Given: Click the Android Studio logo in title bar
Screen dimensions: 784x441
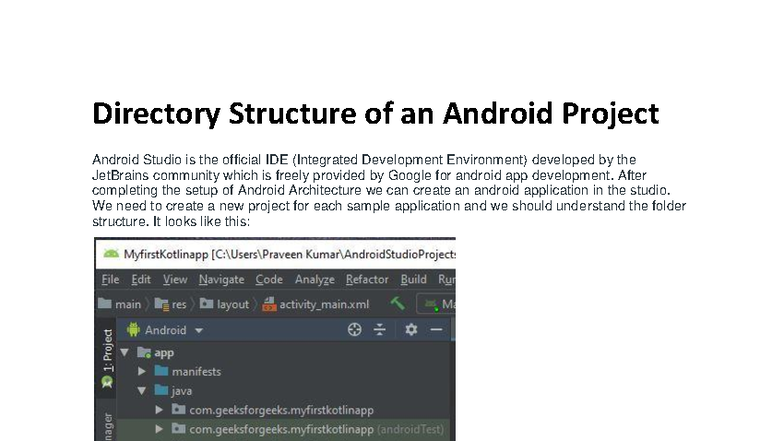Looking at the screenshot, I should (x=111, y=254).
